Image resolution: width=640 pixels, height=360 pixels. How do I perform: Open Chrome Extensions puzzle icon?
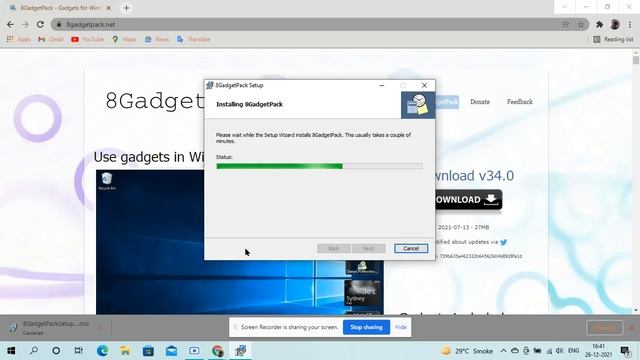599,24
